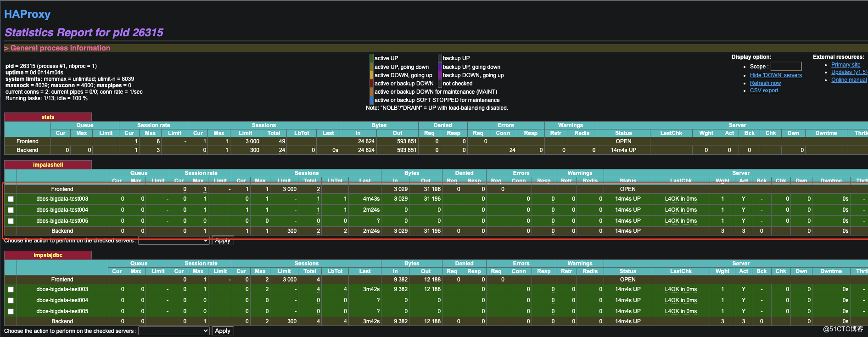Click the impalashell Backend row label

(62, 231)
